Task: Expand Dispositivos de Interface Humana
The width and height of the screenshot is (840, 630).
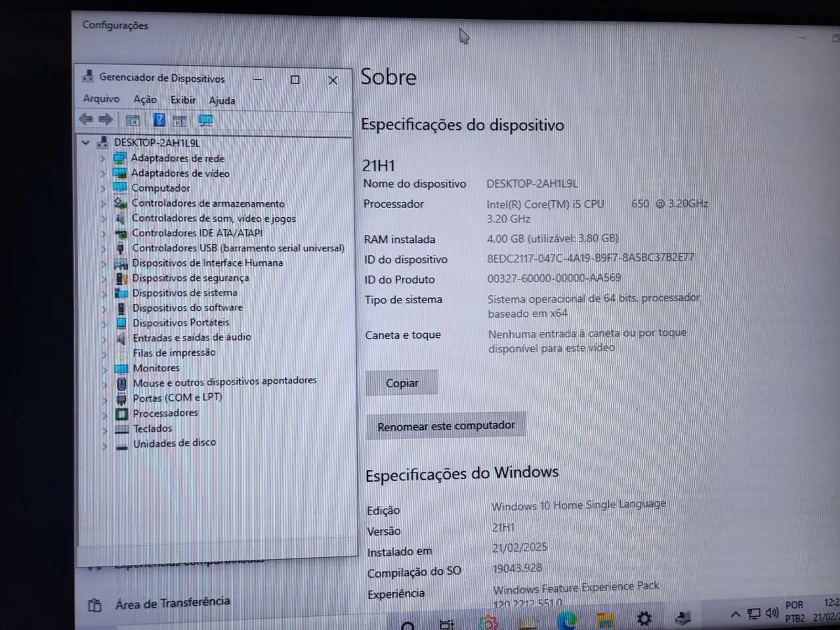Action: pyautogui.click(x=104, y=264)
